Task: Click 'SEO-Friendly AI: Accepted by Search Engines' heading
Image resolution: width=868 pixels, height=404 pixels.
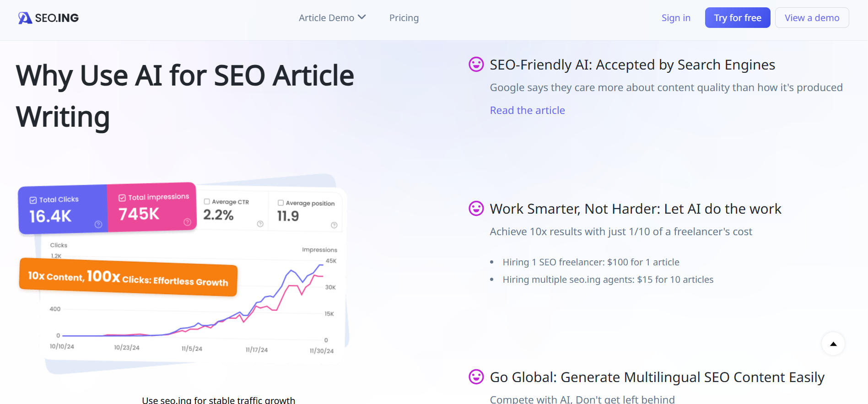Action: pos(632,65)
